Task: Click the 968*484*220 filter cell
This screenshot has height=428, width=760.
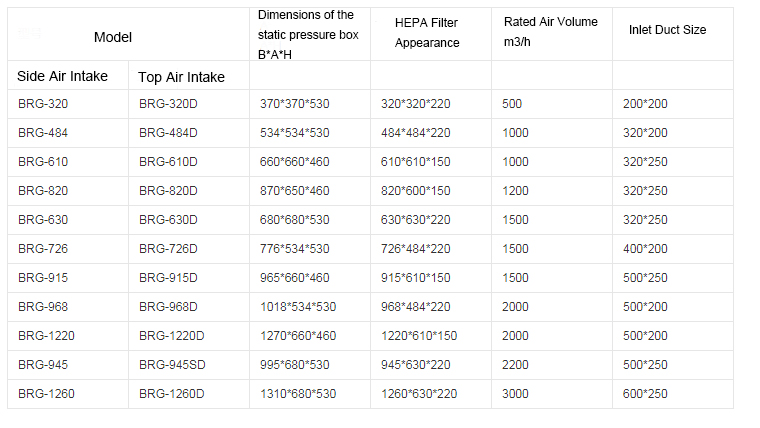Action: pyautogui.click(x=415, y=307)
